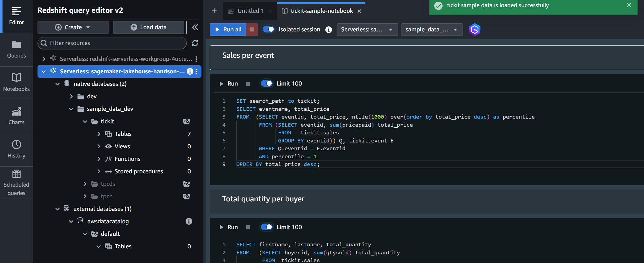644x263 pixels.
Task: Run the Total quantity per buyer query
Action: click(x=229, y=227)
